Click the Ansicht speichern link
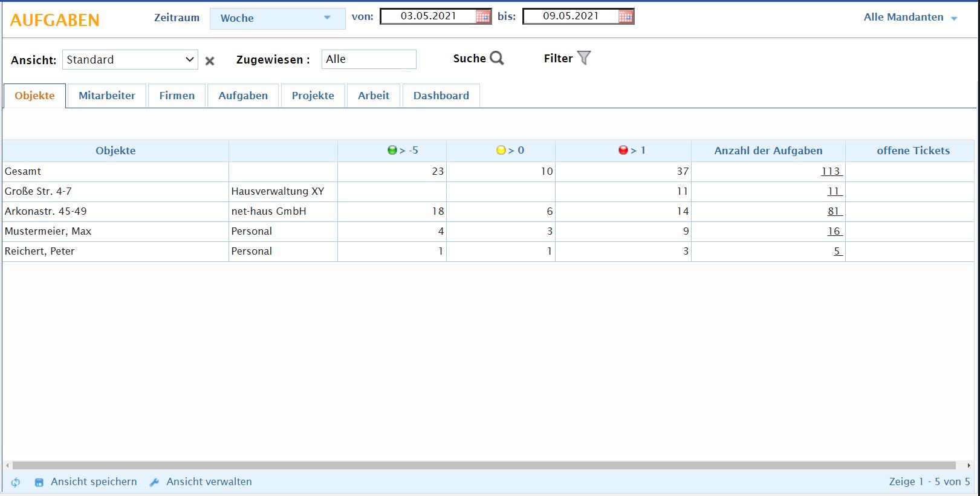The height and width of the screenshot is (496, 980). (94, 482)
